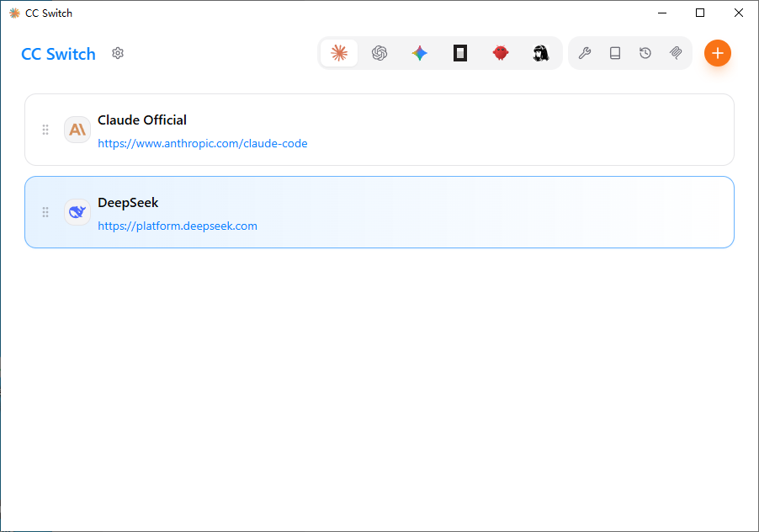Viewport: 759px width, 532px height.
Task: Switch to the OpenAI Codex tab icon
Action: tap(379, 53)
